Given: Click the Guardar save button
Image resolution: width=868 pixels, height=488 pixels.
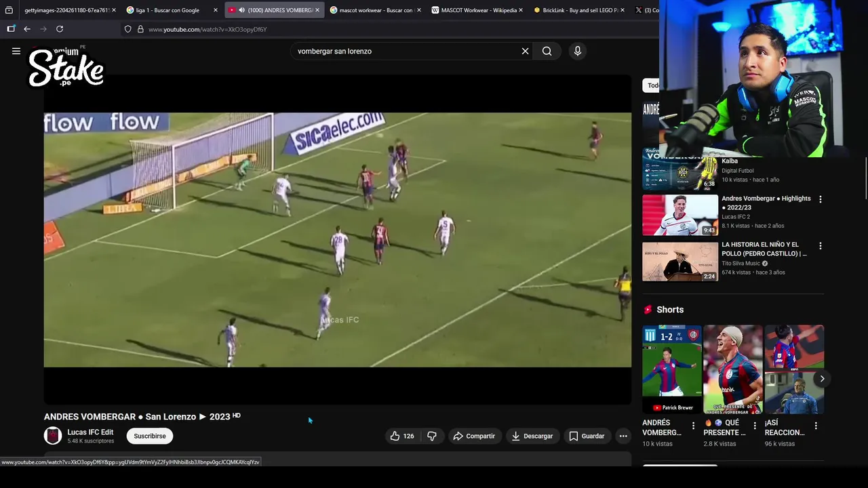Looking at the screenshot, I should (x=587, y=436).
